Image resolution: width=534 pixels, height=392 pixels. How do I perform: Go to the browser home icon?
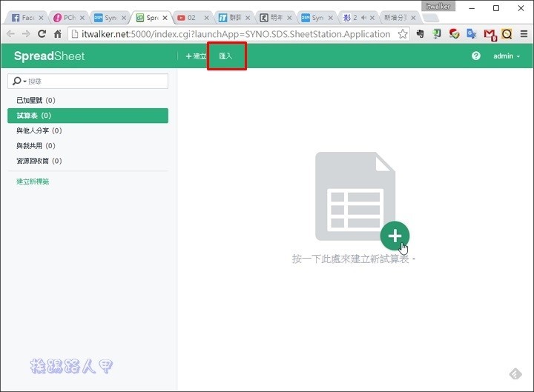(x=58, y=34)
